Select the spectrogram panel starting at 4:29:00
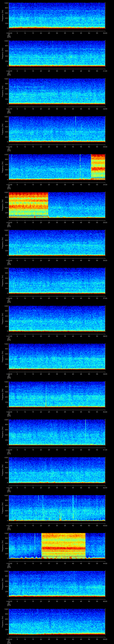The width and height of the screenshot is (114, 644). 57,16
